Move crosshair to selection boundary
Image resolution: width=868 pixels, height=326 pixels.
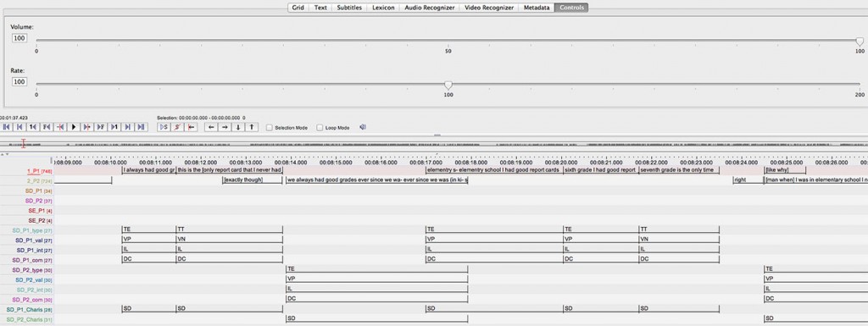pyautogui.click(x=191, y=127)
